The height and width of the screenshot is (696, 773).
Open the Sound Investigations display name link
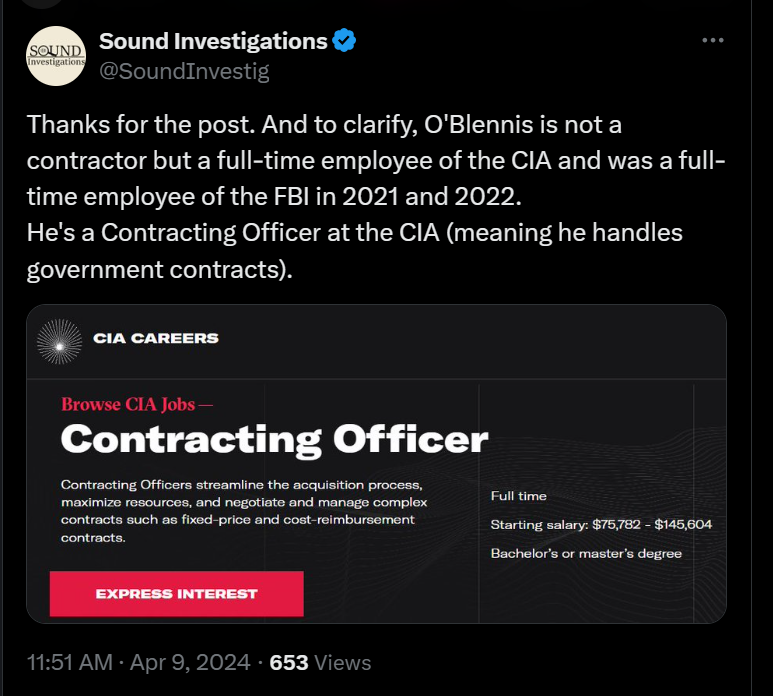click(x=213, y=41)
